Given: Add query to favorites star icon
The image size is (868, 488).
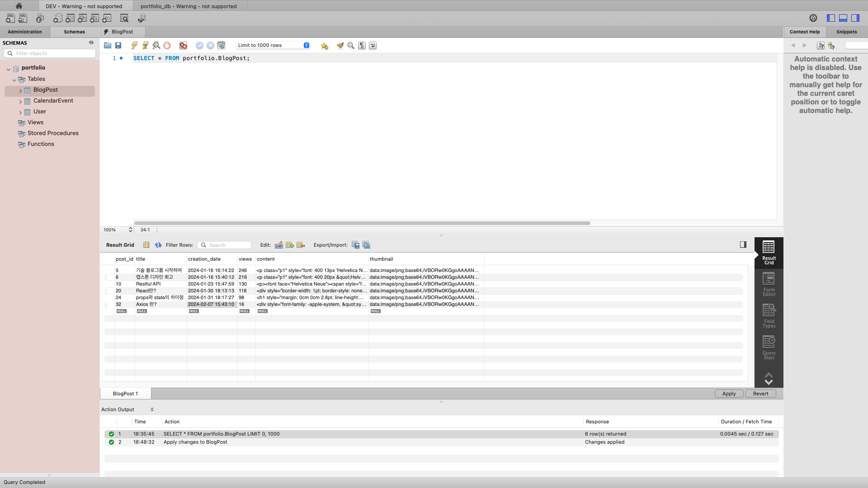Looking at the screenshot, I should 324,46.
